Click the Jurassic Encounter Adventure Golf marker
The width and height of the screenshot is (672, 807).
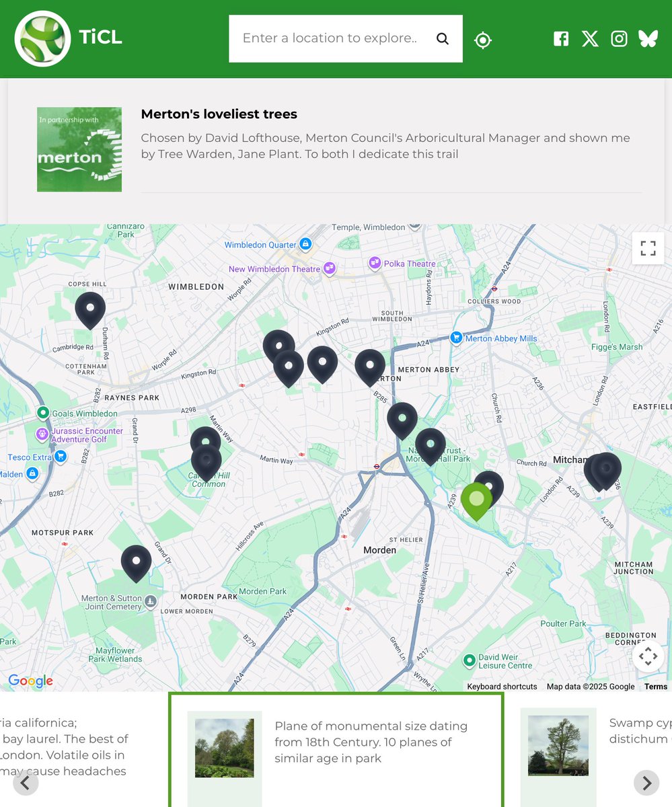[42, 434]
